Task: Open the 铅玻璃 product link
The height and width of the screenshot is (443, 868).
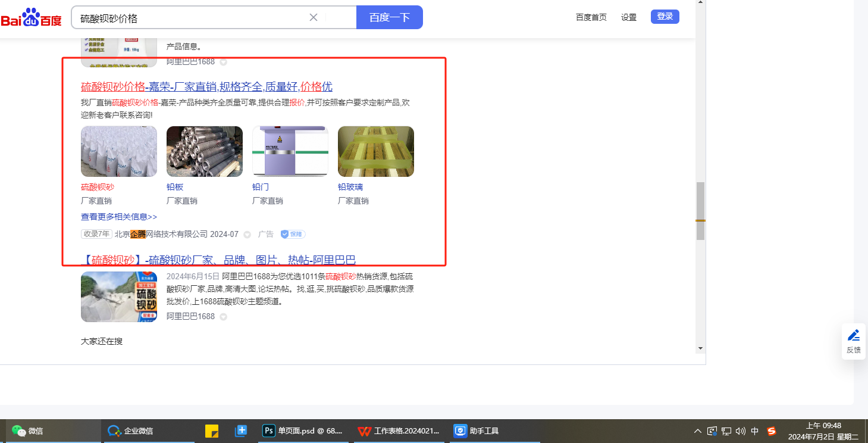Action: point(350,187)
